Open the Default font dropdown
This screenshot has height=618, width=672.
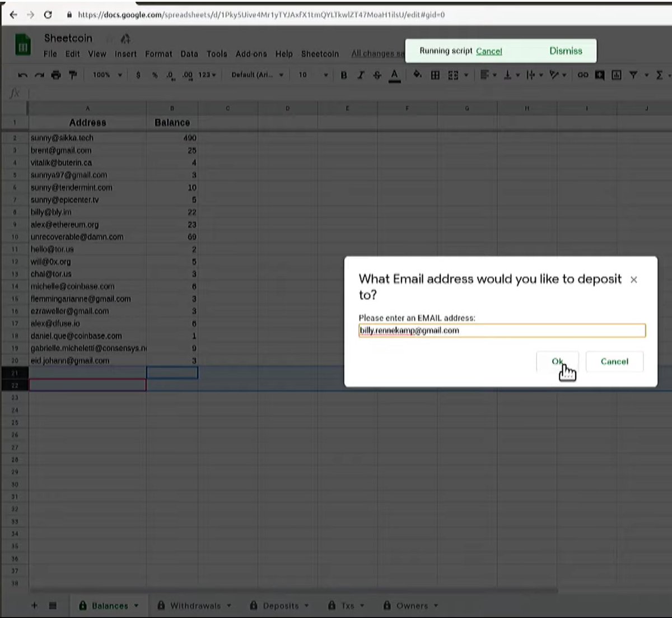pos(257,75)
